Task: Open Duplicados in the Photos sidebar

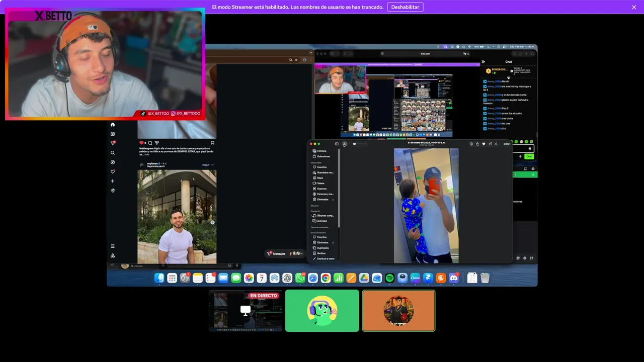Action: click(x=320, y=248)
